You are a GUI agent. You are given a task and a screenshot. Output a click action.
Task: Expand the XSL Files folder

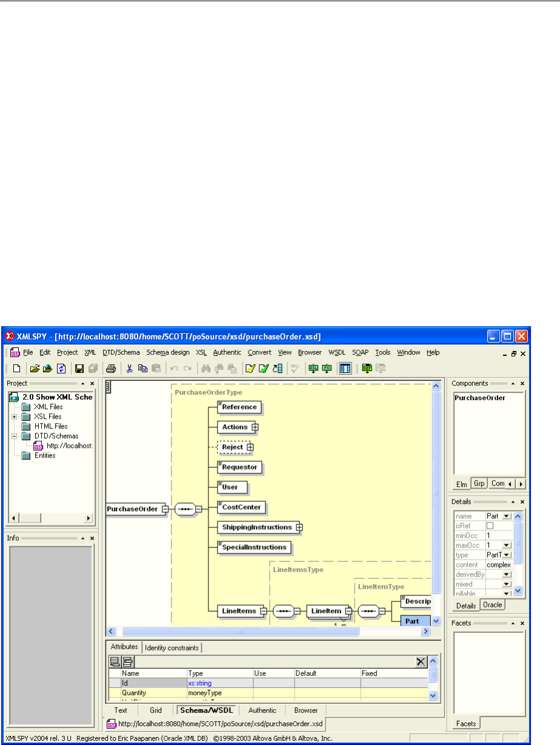pyautogui.click(x=14, y=416)
